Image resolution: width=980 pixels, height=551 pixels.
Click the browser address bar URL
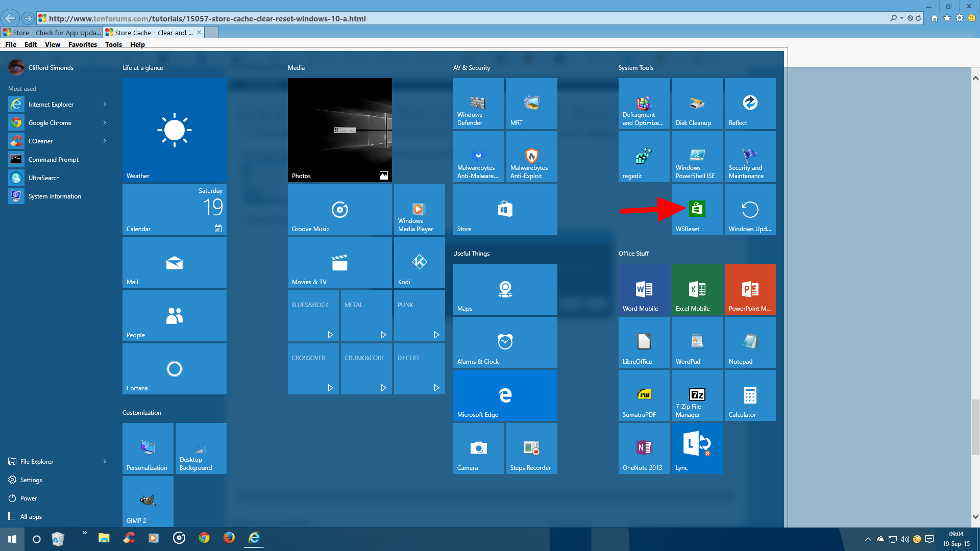207,18
